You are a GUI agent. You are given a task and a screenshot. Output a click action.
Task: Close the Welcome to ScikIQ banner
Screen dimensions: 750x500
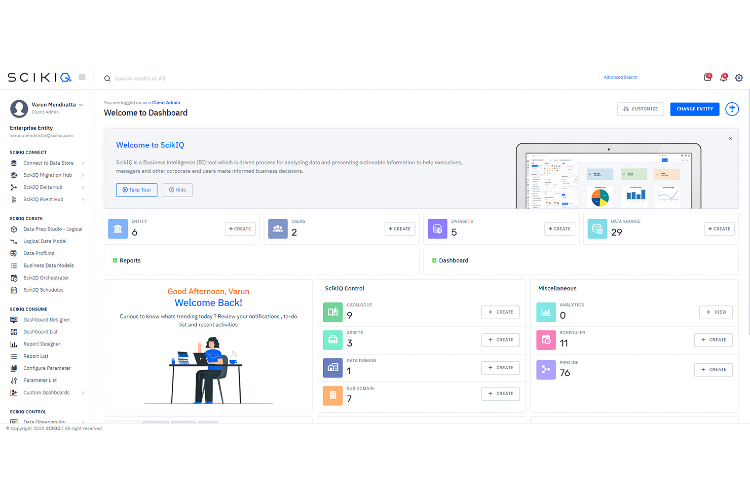point(730,138)
